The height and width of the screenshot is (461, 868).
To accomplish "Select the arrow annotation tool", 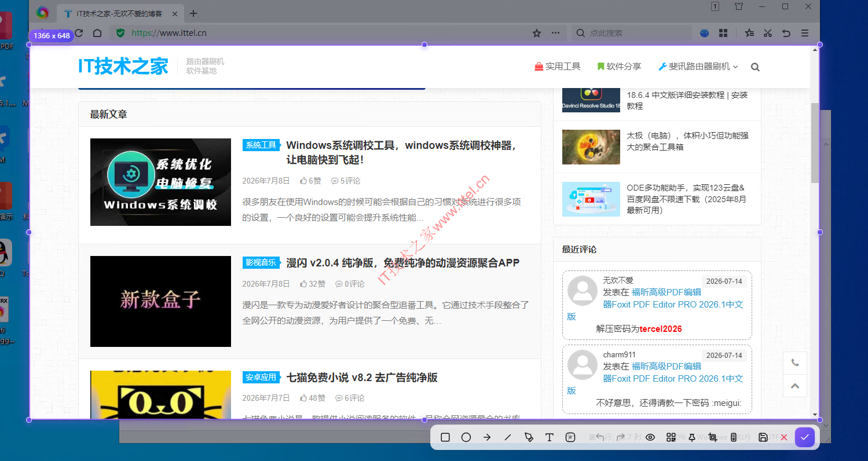I will pos(487,437).
